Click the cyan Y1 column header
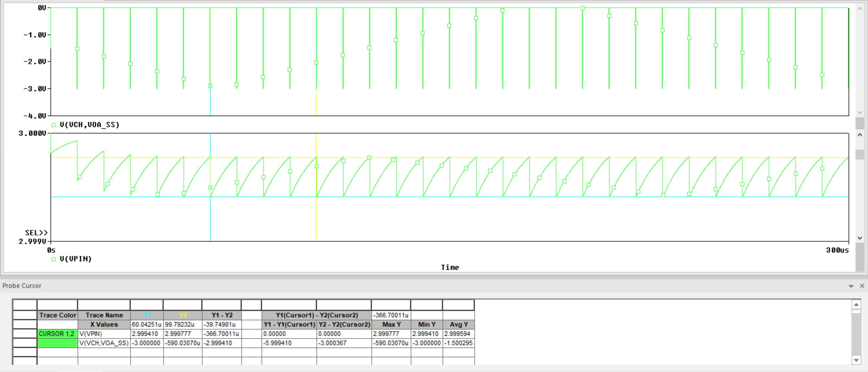Viewport: 868px width, 372px height. pyautogui.click(x=147, y=315)
